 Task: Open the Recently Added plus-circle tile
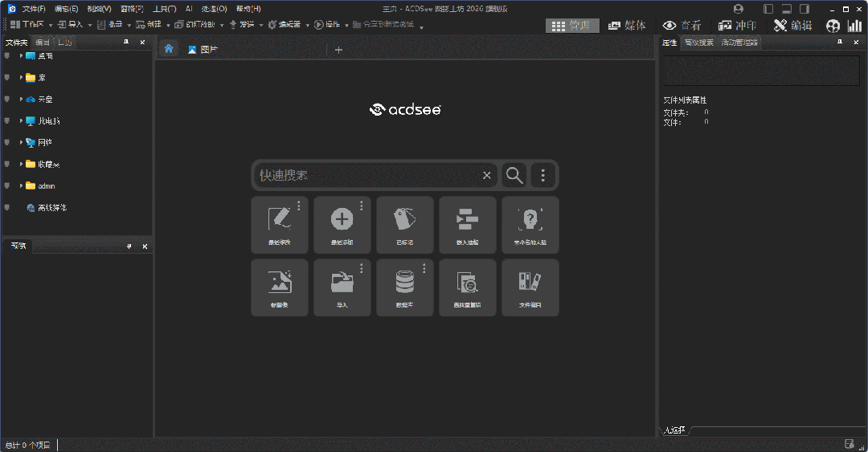(342, 225)
